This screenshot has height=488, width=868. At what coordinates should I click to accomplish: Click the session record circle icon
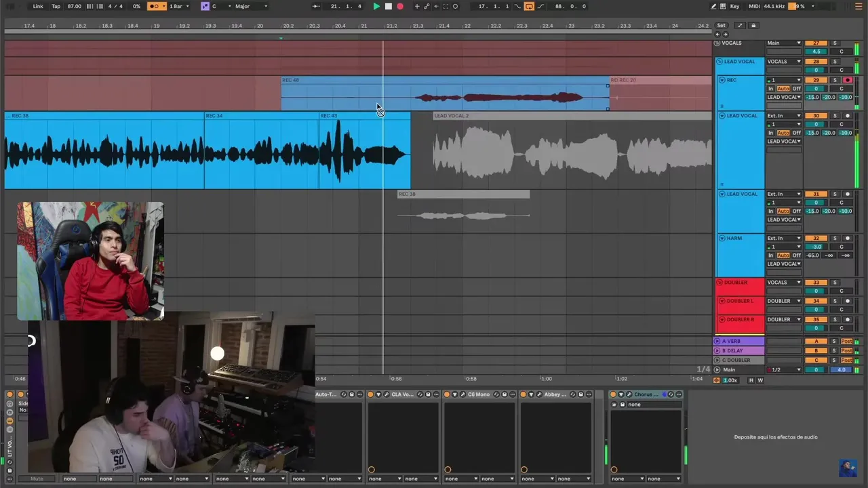tap(455, 6)
